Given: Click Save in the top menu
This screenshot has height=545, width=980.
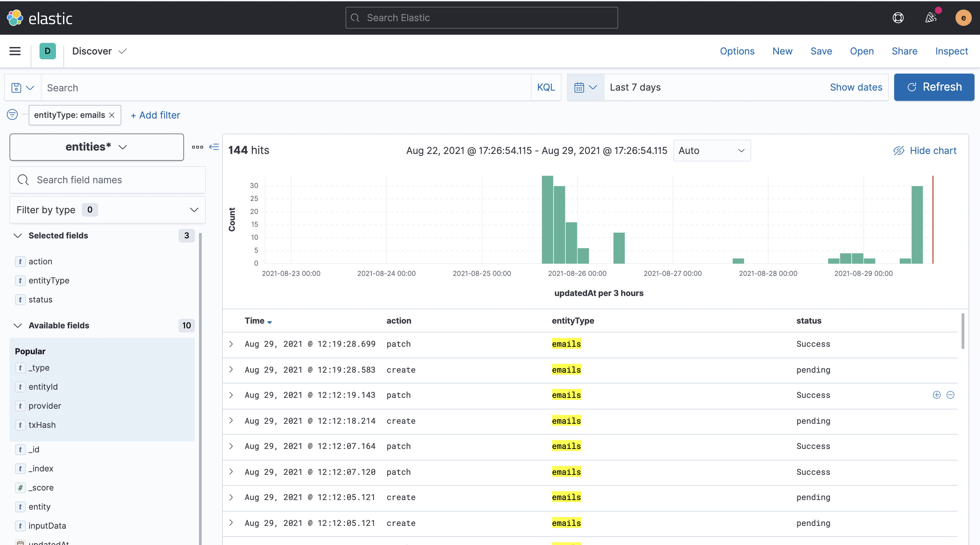Looking at the screenshot, I should [x=821, y=51].
